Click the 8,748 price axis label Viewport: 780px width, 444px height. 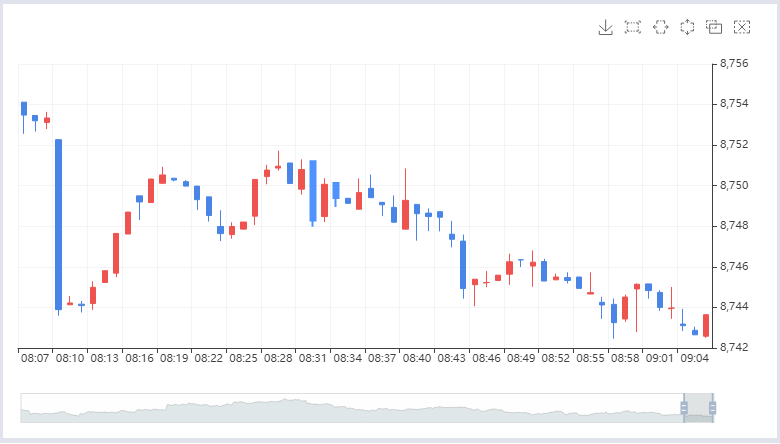pos(734,226)
